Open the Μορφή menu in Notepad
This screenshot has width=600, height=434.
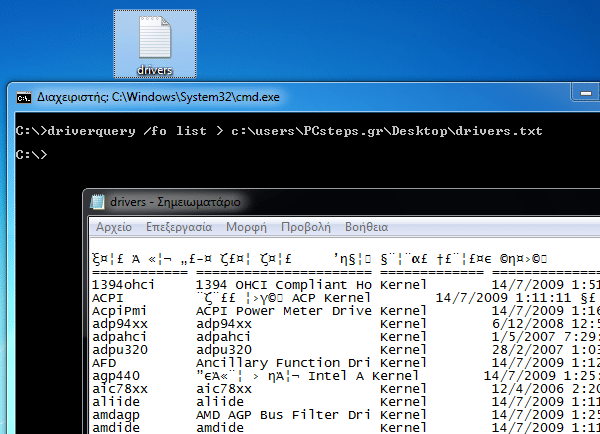246,227
